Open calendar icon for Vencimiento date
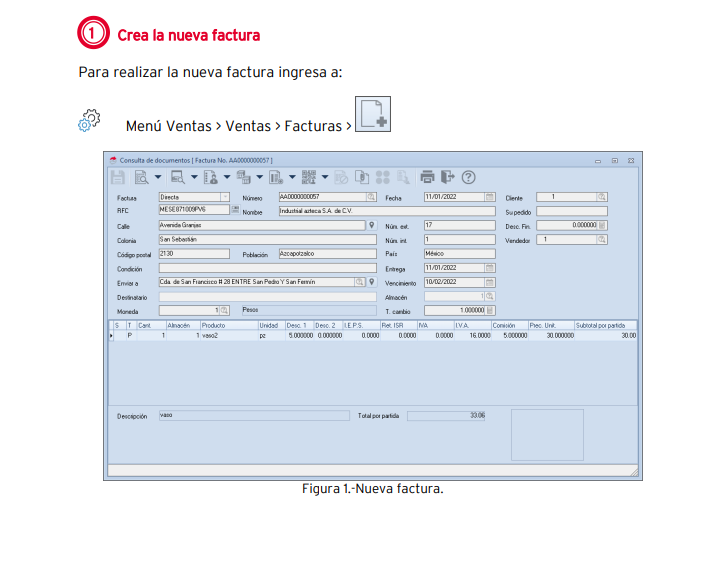 (x=490, y=282)
